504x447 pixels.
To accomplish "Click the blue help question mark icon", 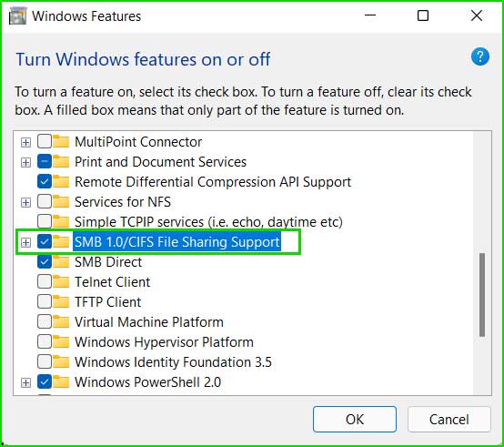I will click(x=480, y=57).
